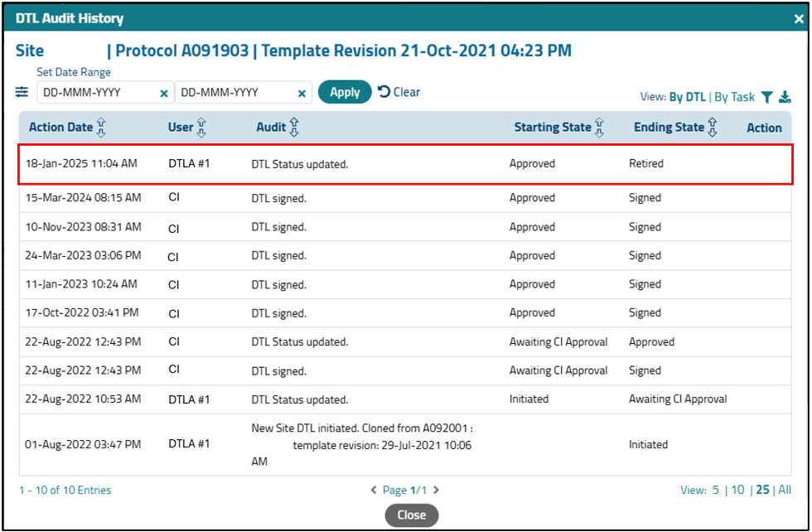
Task: Show 10 entries per page
Action: 737,490
